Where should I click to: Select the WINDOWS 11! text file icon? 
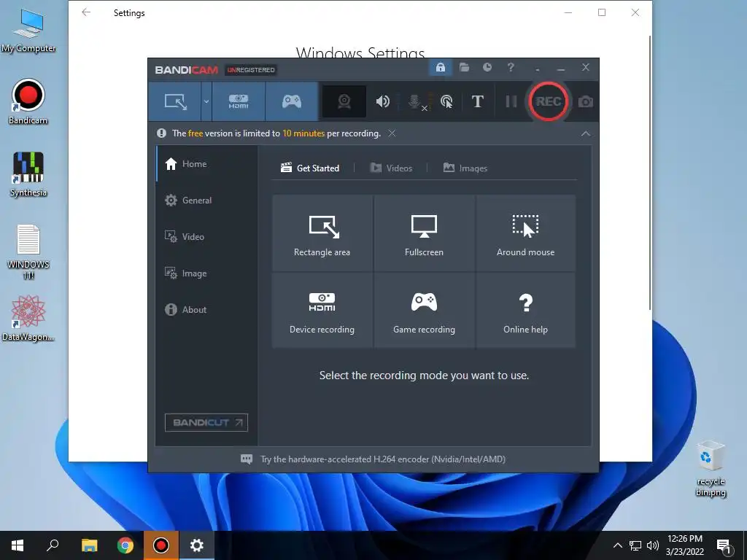click(28, 252)
